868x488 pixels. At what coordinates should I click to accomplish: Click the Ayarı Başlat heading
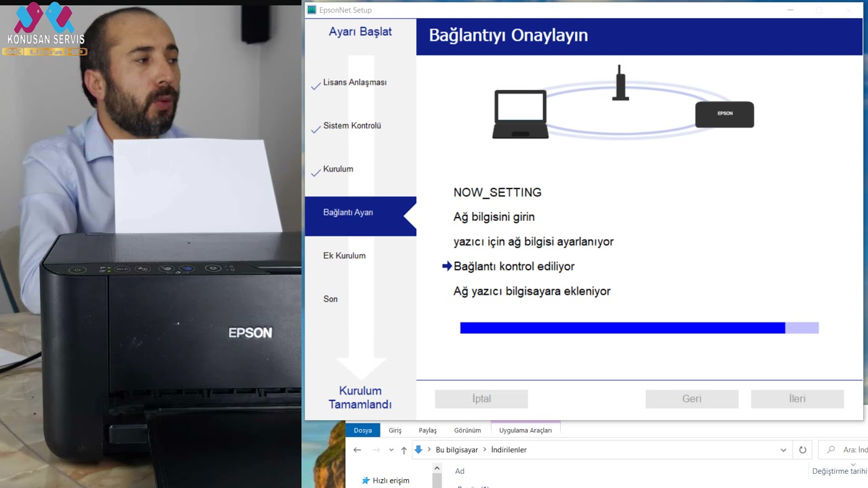360,32
